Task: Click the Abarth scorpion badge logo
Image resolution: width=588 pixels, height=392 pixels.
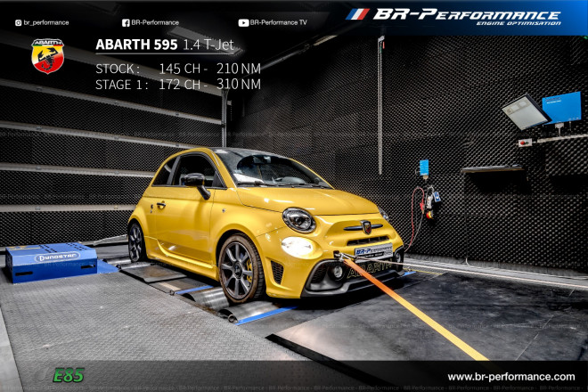Action: [47, 55]
